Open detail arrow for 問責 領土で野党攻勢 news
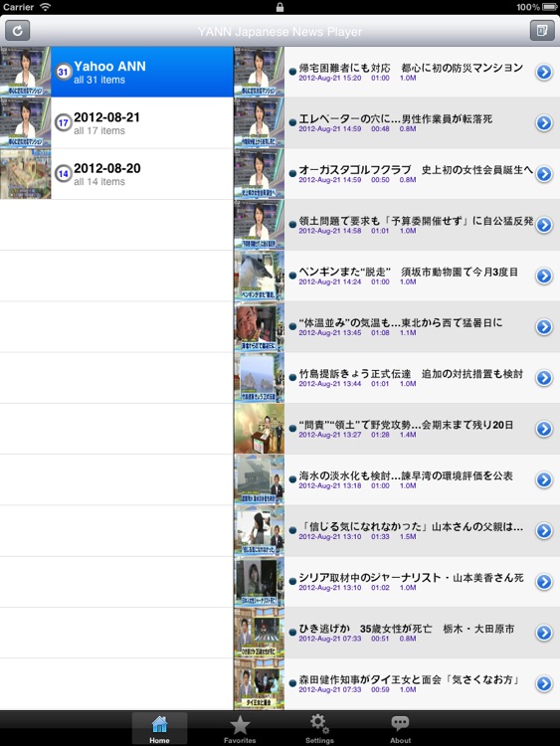 (544, 429)
